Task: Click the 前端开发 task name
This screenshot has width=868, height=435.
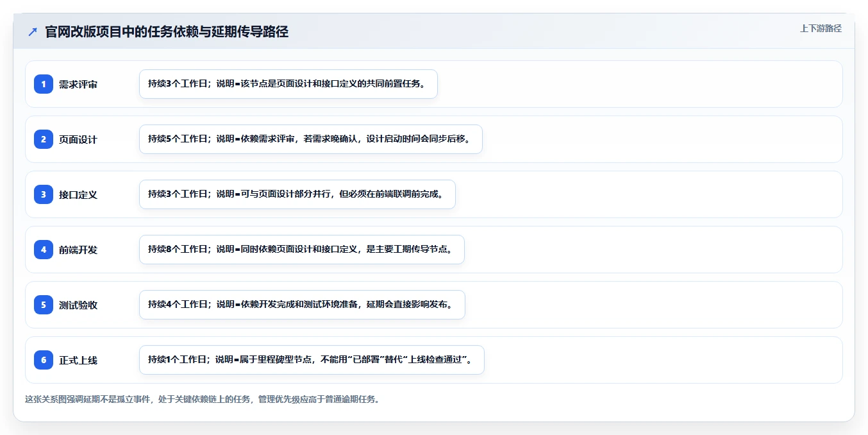Action: pos(78,250)
